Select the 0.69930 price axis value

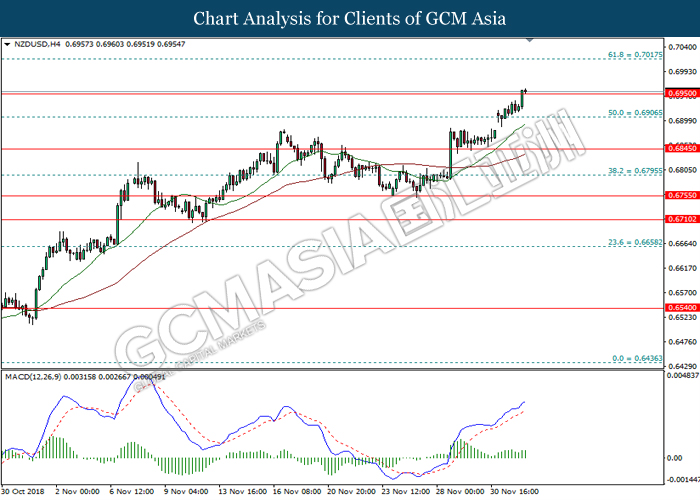(682, 72)
